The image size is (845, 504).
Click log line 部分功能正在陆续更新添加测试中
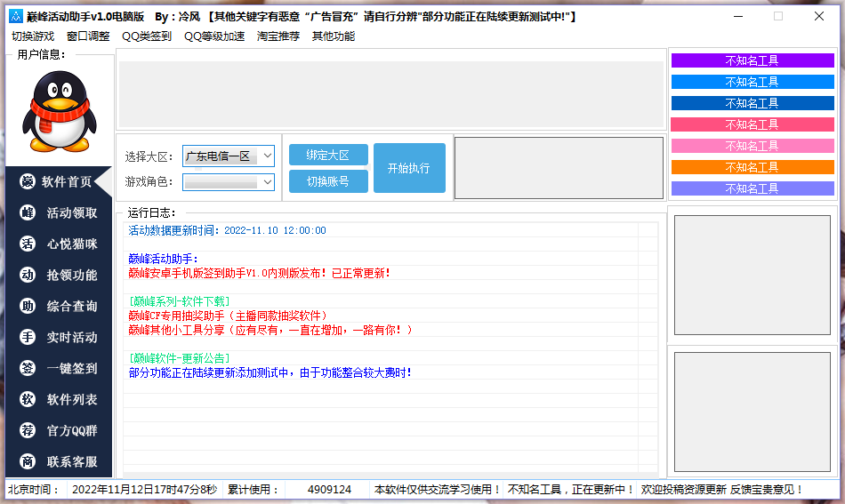270,372
